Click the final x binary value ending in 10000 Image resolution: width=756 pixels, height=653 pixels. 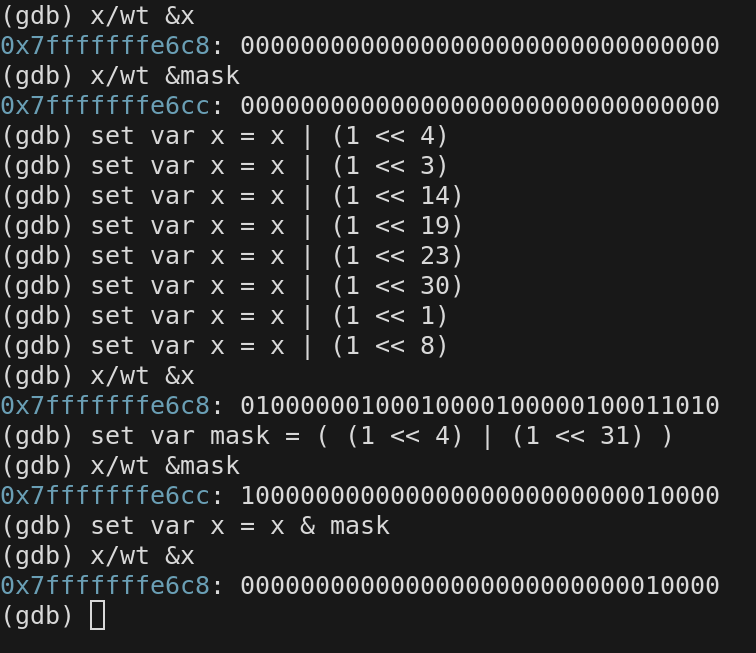pos(480,586)
